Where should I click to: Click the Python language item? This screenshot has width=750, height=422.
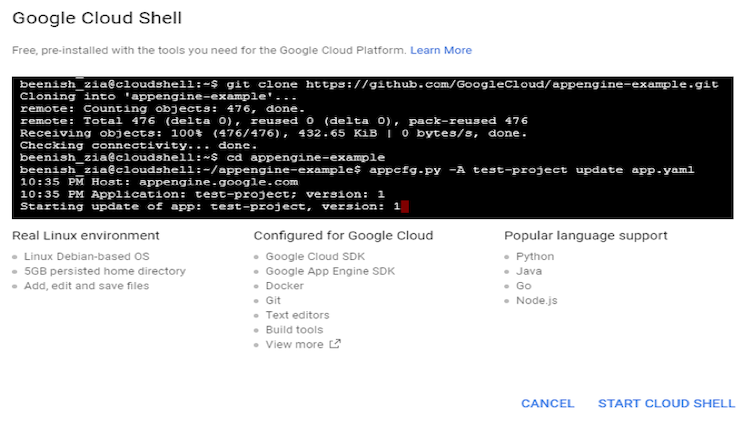(x=535, y=256)
